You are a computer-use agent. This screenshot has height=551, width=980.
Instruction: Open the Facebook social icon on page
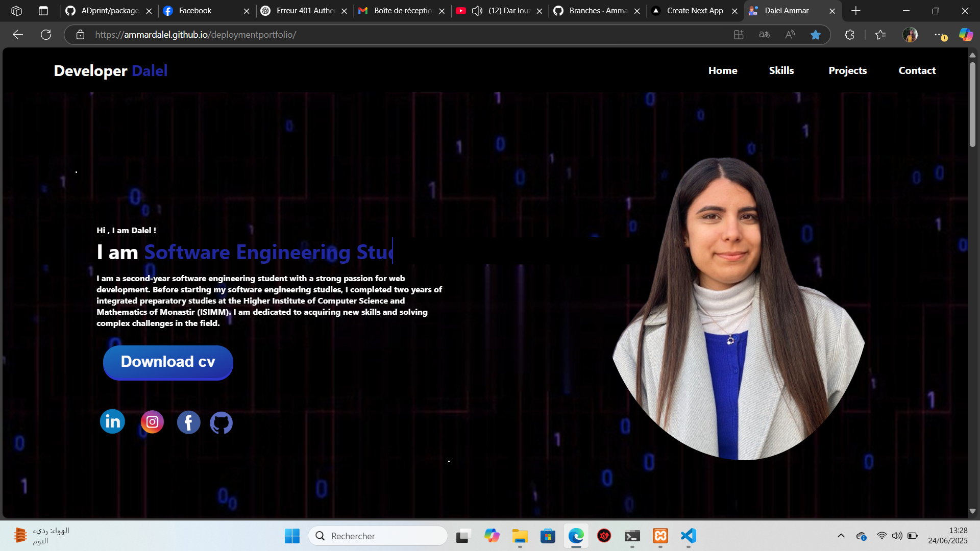[x=188, y=422]
